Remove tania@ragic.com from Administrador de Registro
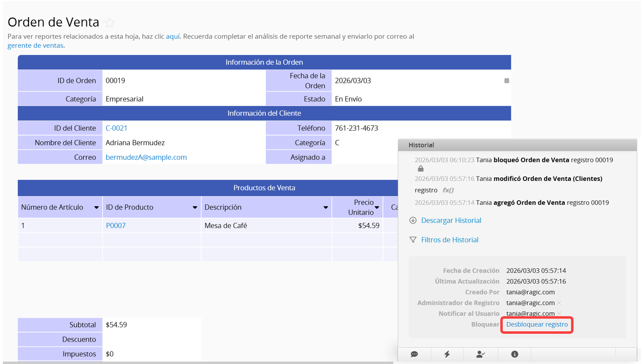 pos(559,303)
